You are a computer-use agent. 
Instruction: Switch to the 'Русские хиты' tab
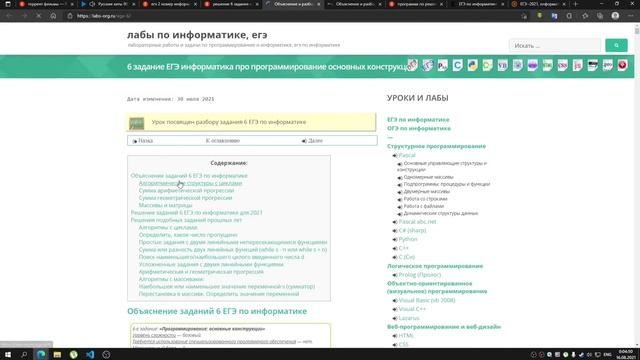(x=108, y=4)
